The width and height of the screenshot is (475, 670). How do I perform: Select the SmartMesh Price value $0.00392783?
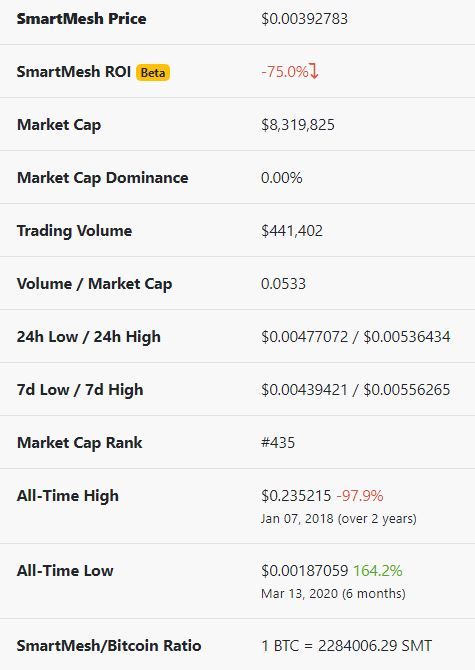click(x=305, y=19)
